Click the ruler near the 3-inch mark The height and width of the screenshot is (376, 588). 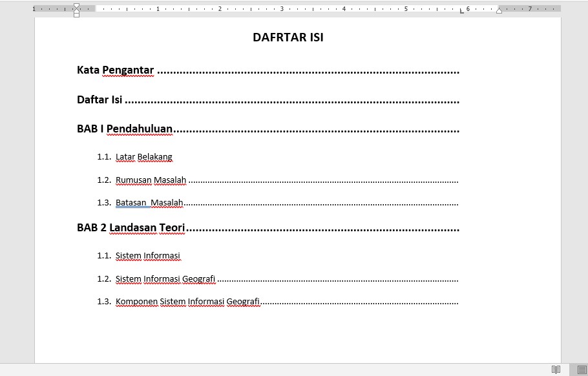[282, 10]
